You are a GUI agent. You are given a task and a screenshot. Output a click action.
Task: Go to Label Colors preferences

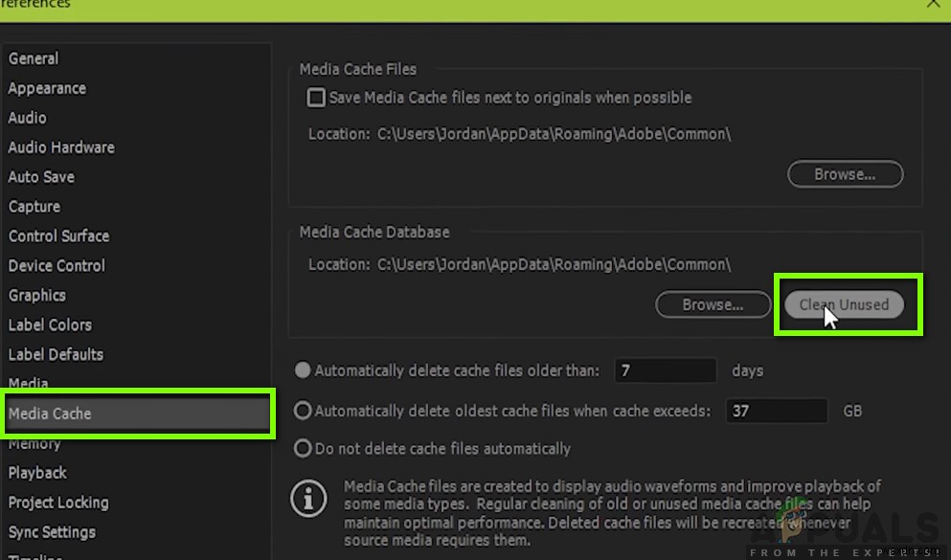point(50,325)
